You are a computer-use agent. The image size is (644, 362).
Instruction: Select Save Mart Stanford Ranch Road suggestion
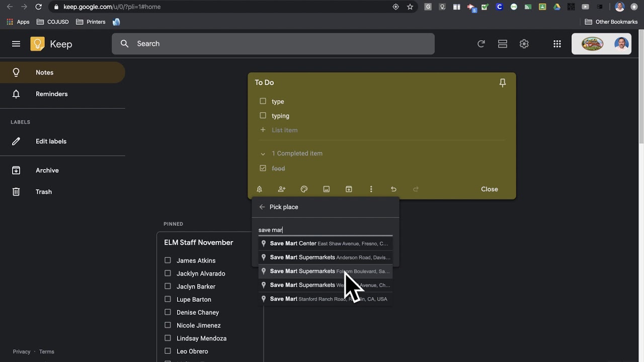pos(325,299)
